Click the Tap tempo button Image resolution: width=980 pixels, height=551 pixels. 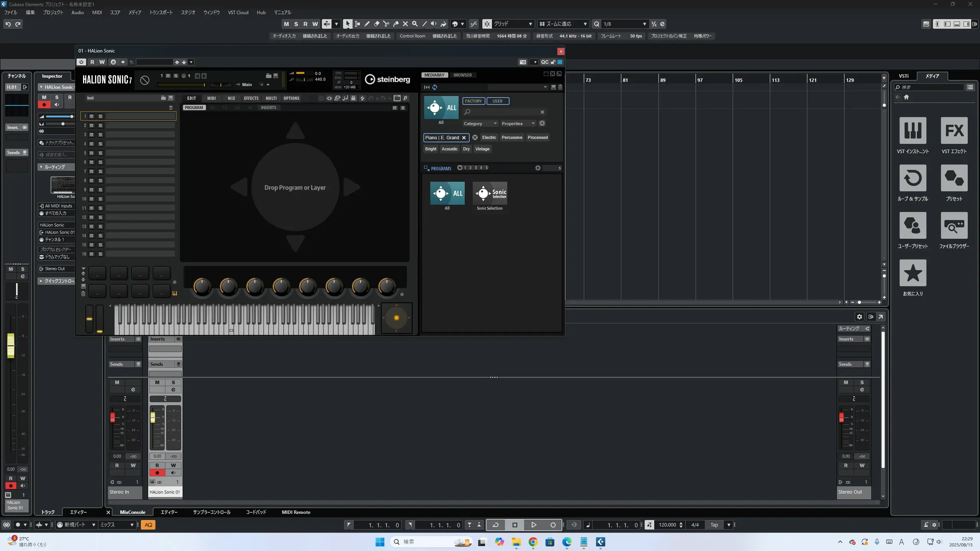[x=714, y=525]
